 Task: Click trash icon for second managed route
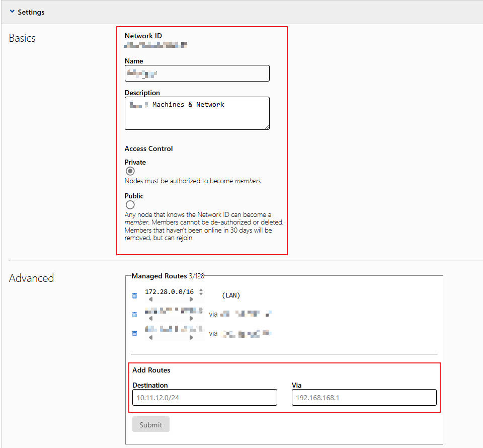coord(134,315)
